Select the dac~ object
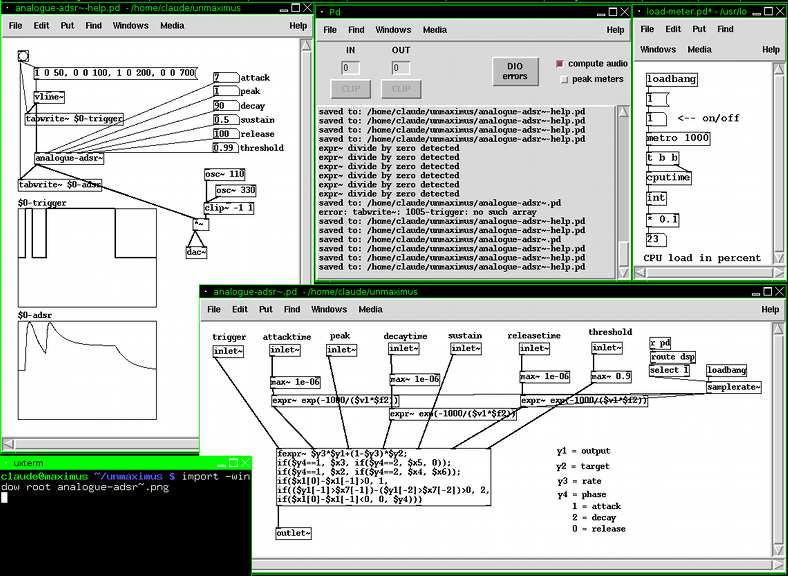The image size is (788, 576). point(196,252)
